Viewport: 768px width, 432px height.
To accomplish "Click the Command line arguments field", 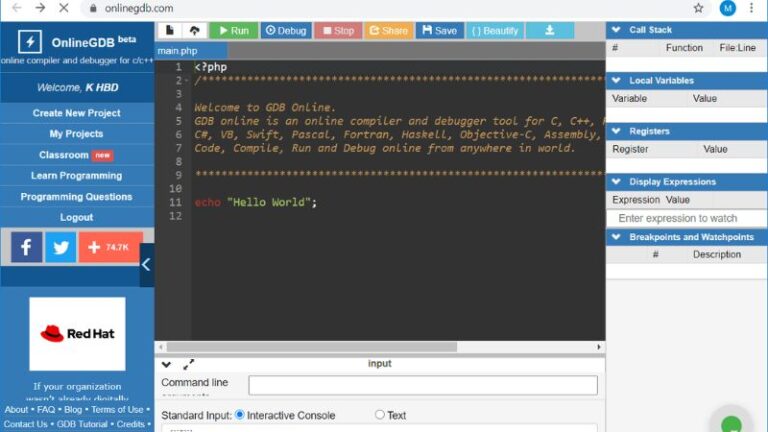I will pyautogui.click(x=422, y=385).
